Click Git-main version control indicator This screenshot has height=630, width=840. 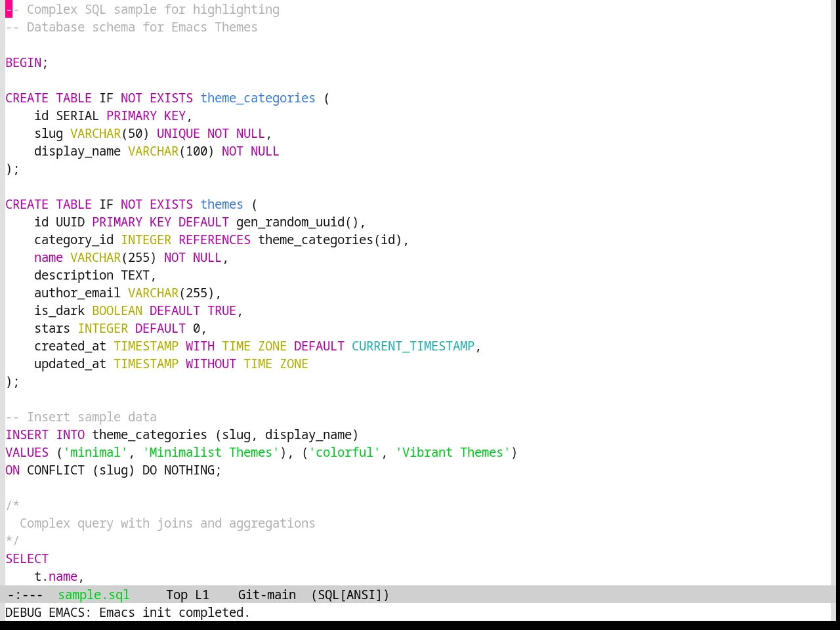(x=266, y=595)
